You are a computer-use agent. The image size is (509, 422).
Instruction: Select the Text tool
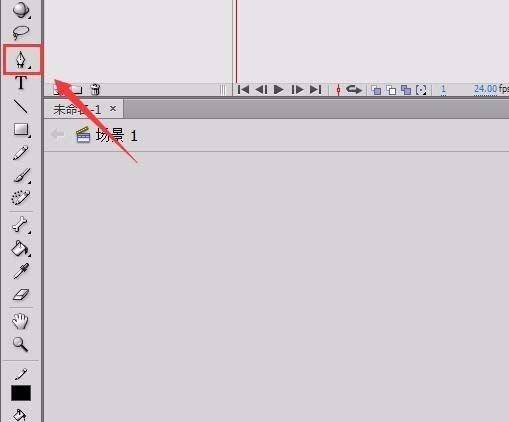click(x=21, y=83)
